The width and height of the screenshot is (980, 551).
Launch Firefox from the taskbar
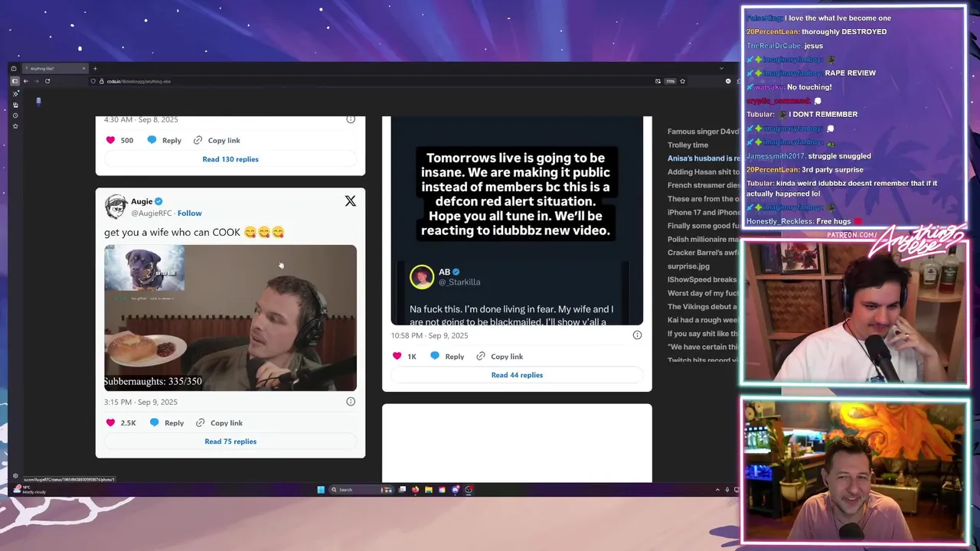(x=415, y=490)
